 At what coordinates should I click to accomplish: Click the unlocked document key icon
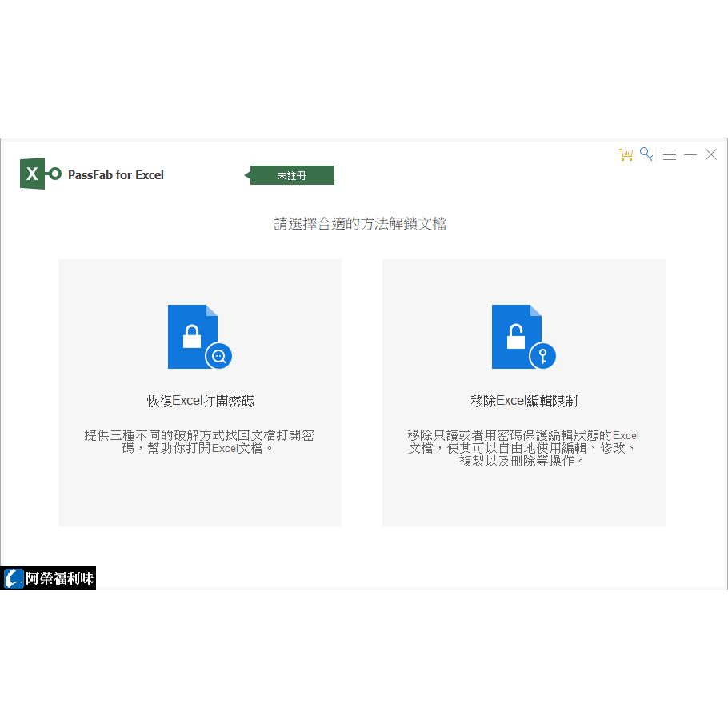pyautogui.click(x=524, y=337)
